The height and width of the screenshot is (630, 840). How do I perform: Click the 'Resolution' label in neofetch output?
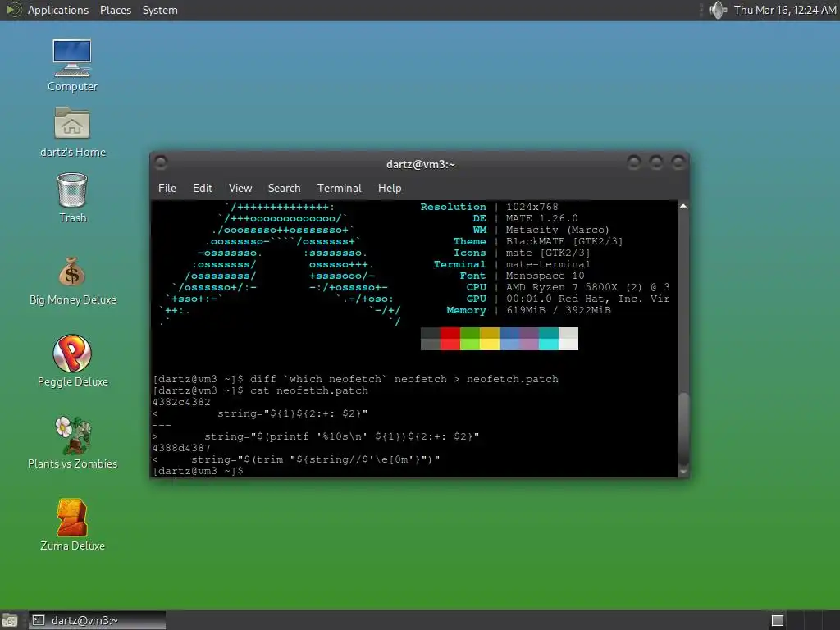453,207
